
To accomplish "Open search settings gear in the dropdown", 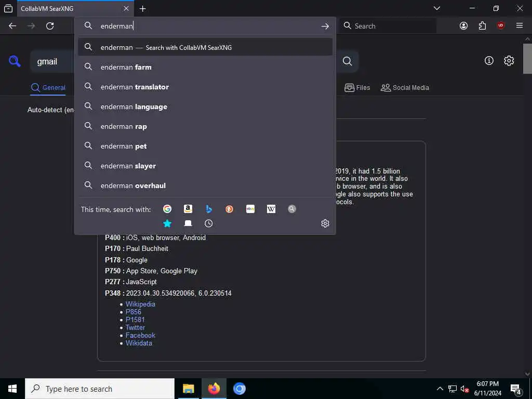I will [325, 223].
